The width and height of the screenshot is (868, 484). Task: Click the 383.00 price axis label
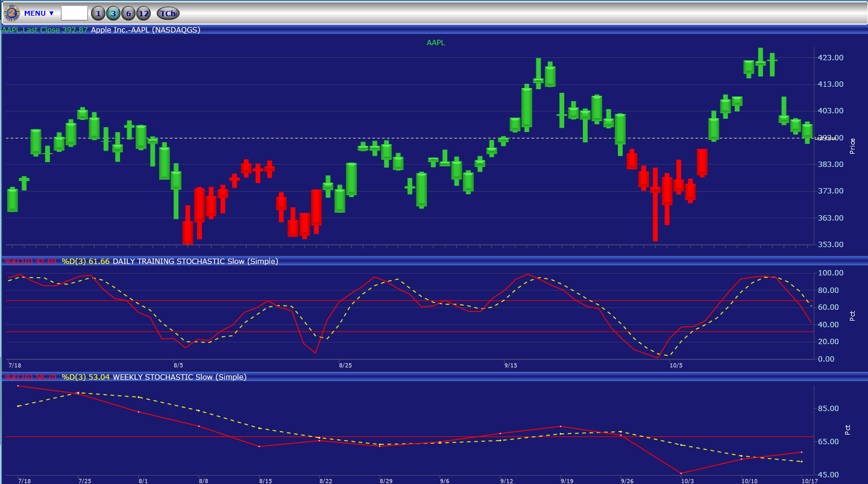[x=830, y=165]
